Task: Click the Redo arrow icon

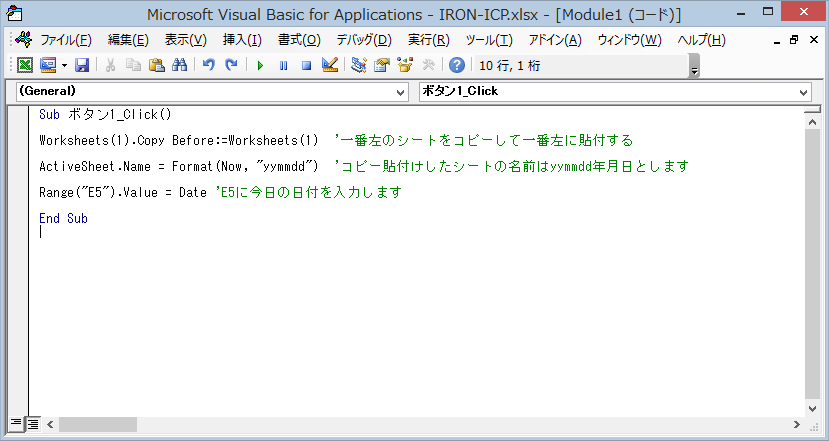Action: [x=231, y=65]
